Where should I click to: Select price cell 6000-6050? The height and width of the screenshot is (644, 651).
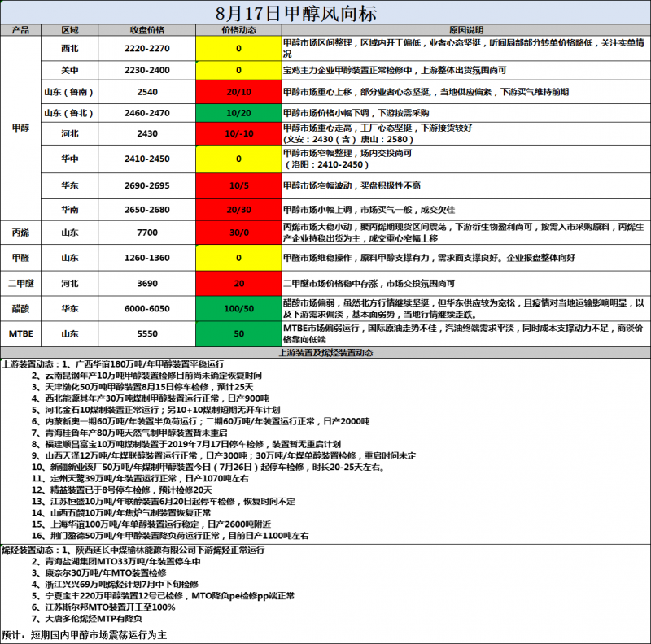point(147,309)
